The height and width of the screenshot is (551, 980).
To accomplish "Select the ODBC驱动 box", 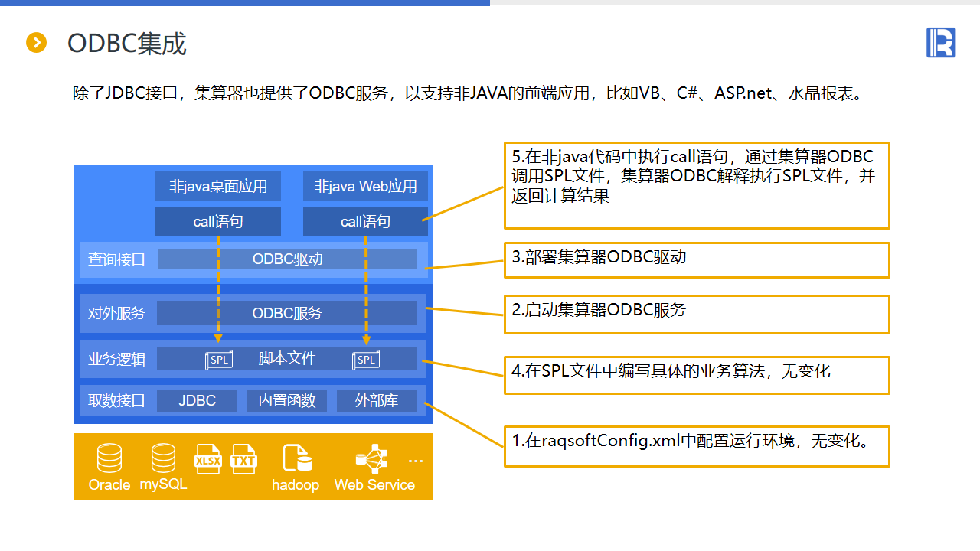I will point(287,259).
